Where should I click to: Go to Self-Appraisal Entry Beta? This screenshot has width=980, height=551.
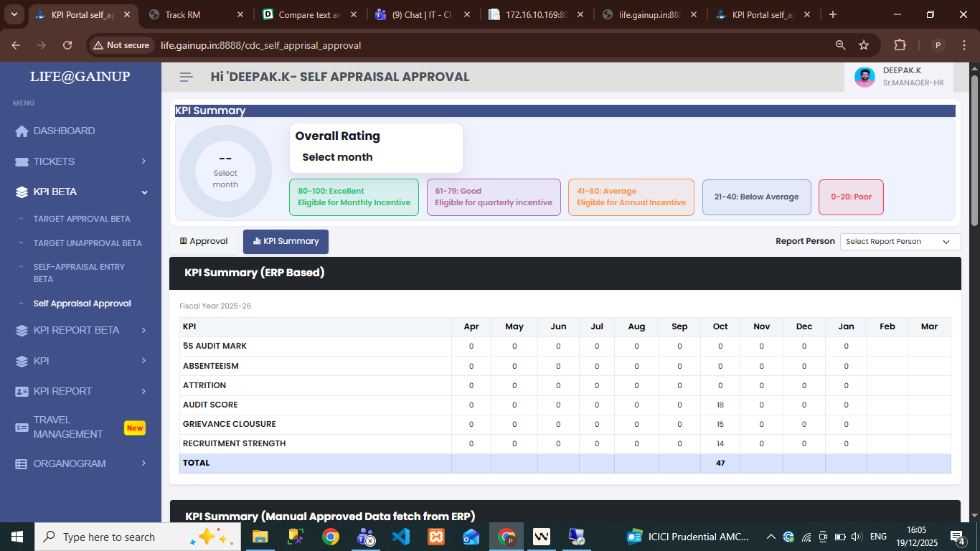click(79, 273)
